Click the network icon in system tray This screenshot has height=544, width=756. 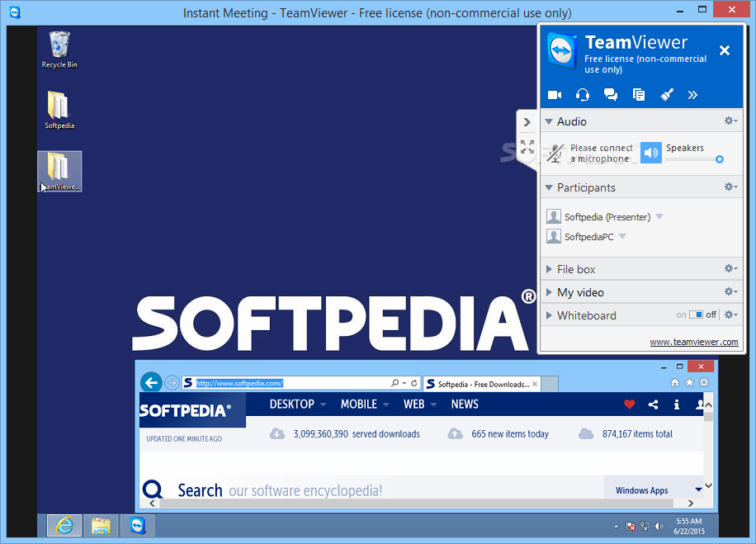tap(645, 526)
